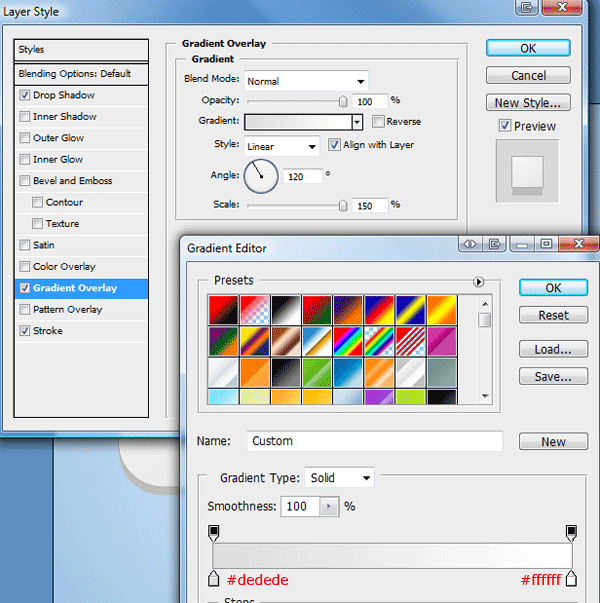Click the Scale slider handle

tap(343, 206)
